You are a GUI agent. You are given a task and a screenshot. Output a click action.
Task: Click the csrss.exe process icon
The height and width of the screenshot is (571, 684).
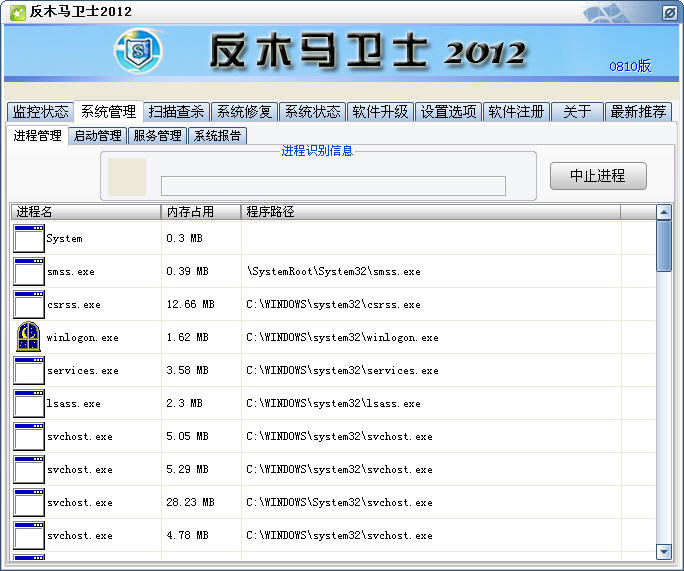[29, 304]
